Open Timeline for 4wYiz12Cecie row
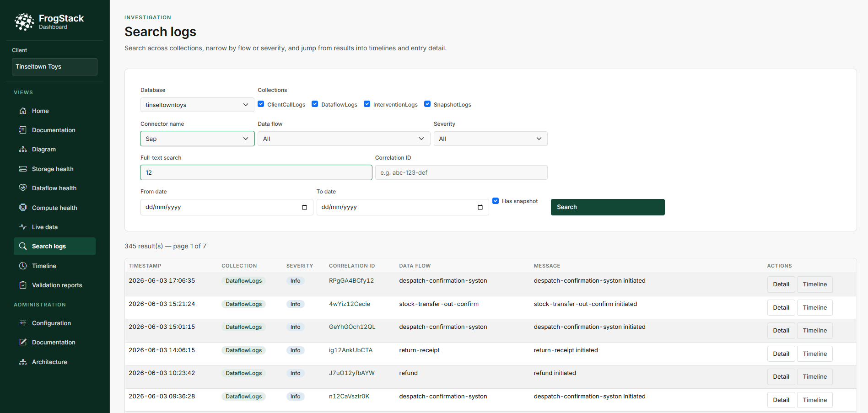868x413 pixels. point(814,308)
